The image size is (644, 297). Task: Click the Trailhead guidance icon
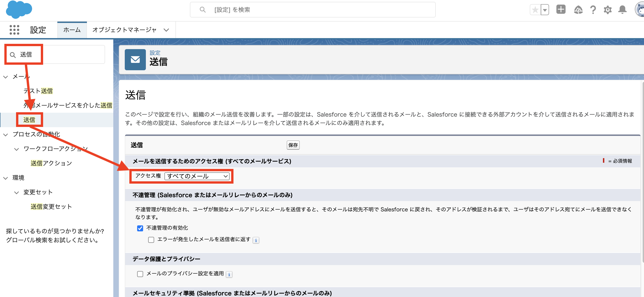click(578, 9)
